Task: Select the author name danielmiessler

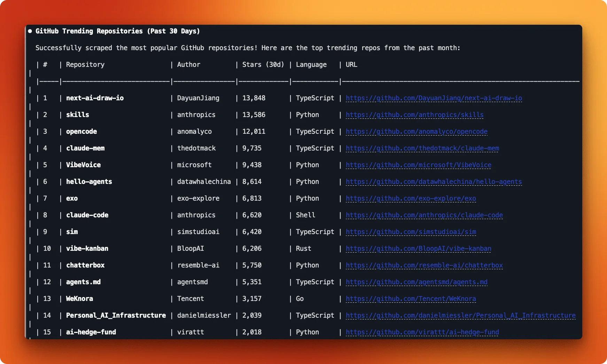Action: tap(204, 315)
